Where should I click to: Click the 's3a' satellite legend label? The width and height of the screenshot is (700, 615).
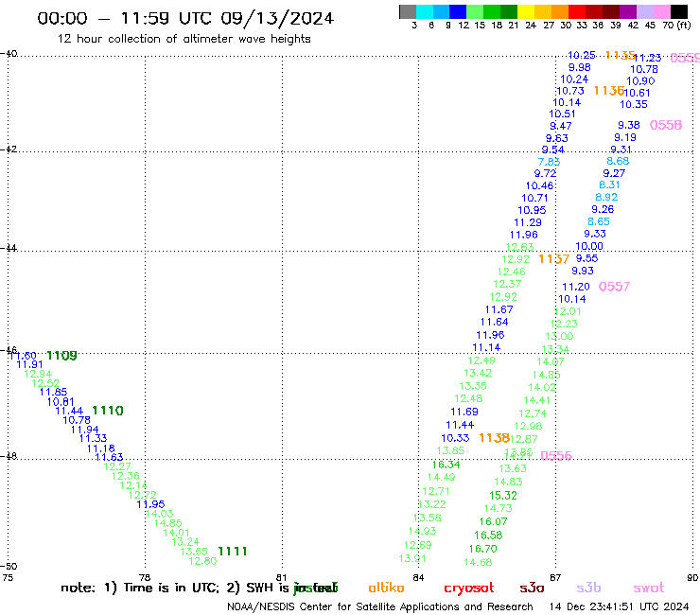532,588
